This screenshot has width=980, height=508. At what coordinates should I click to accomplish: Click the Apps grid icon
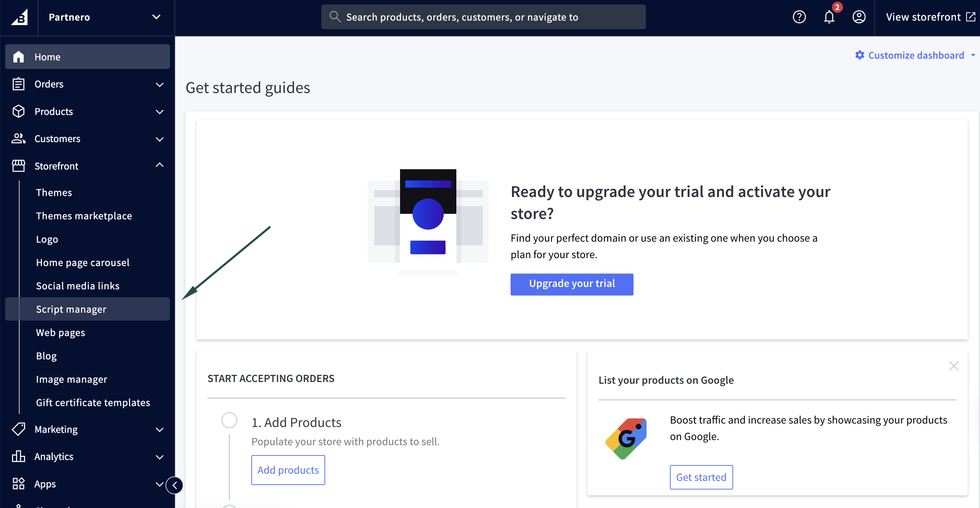18,484
